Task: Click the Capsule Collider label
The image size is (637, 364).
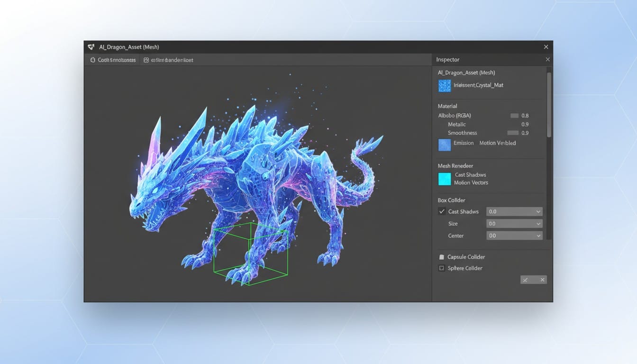Action: 466,257
